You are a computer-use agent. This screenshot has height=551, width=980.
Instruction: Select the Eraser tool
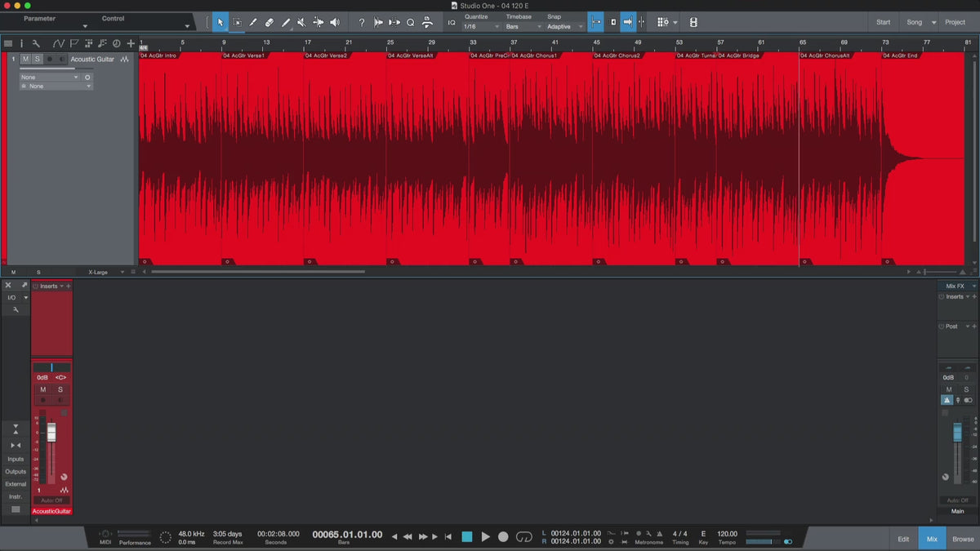pyautogui.click(x=269, y=22)
